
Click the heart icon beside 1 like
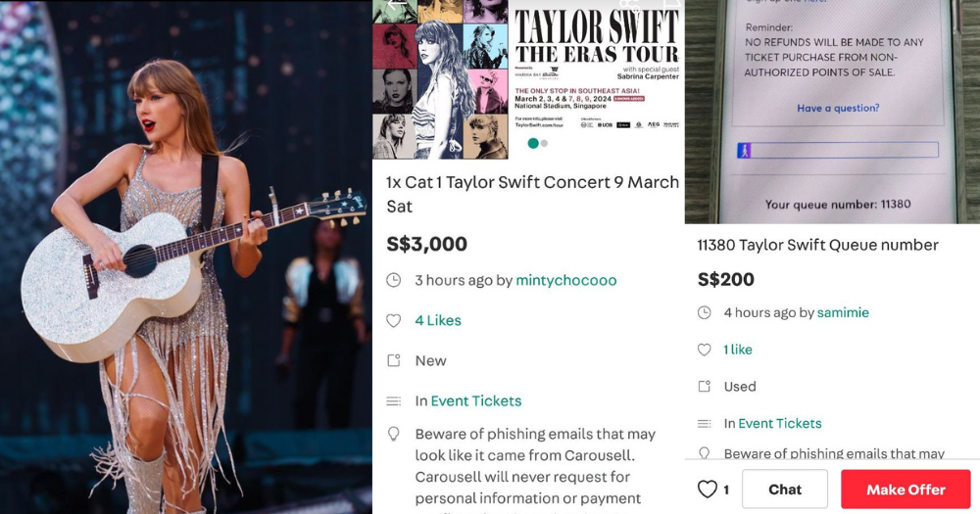click(704, 350)
